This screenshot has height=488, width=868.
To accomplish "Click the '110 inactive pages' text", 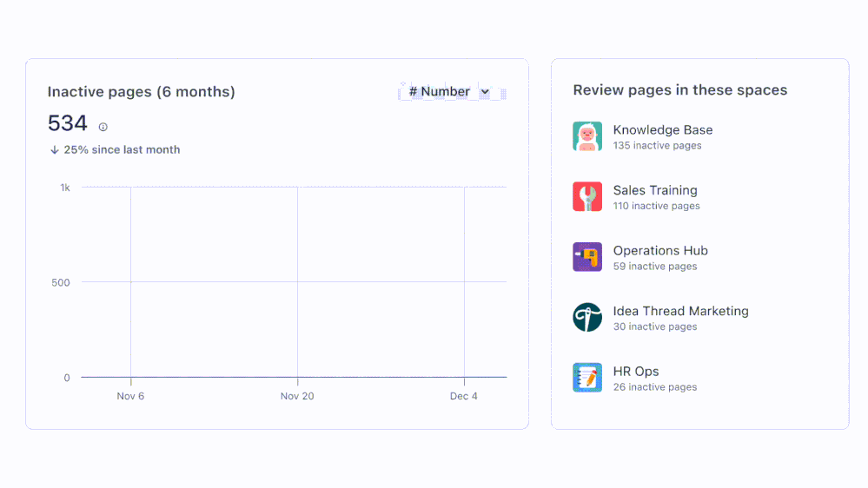I will [657, 206].
